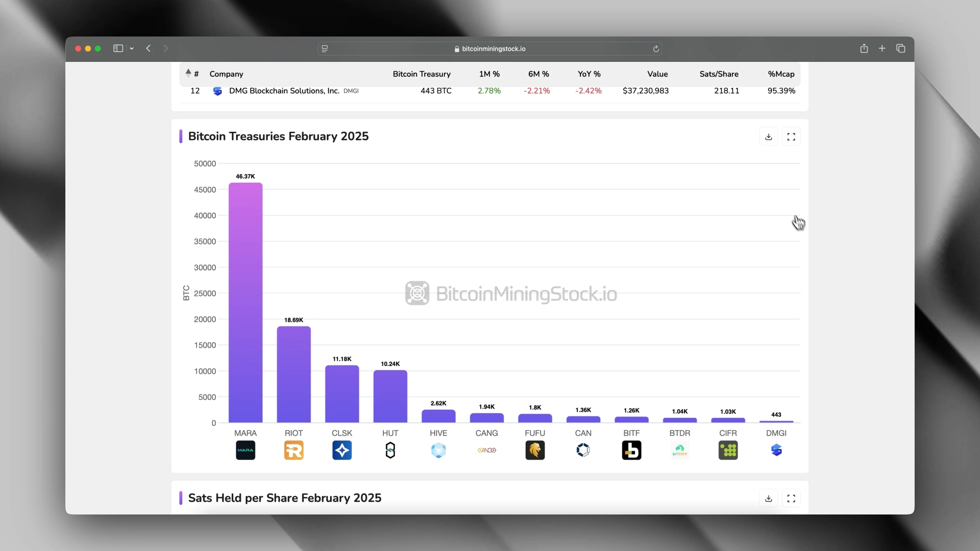The width and height of the screenshot is (980, 551).
Task: Toggle the Safari sidebar
Action: pos(118,48)
